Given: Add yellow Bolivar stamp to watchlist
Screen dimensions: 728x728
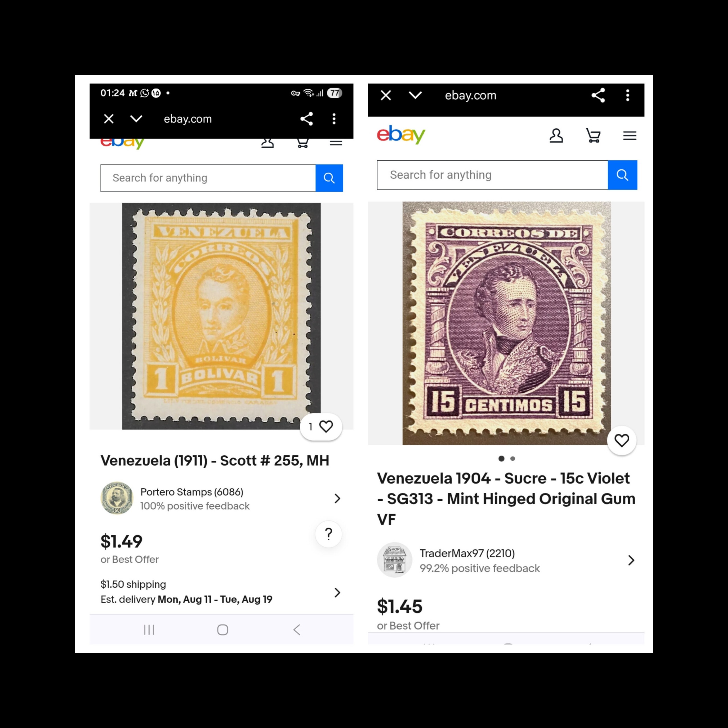Looking at the screenshot, I should pyautogui.click(x=321, y=427).
